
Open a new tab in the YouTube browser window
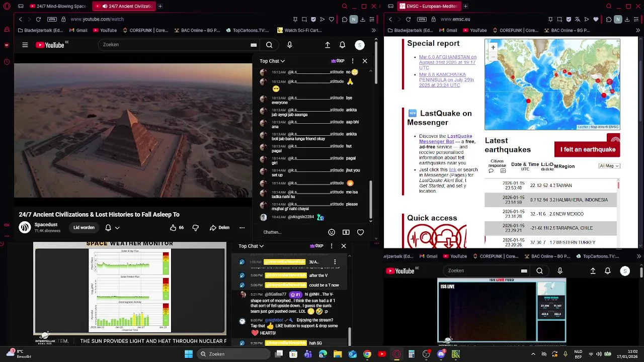click(160, 6)
